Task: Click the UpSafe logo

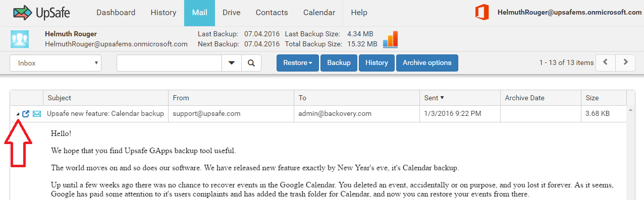Action: 42,13
